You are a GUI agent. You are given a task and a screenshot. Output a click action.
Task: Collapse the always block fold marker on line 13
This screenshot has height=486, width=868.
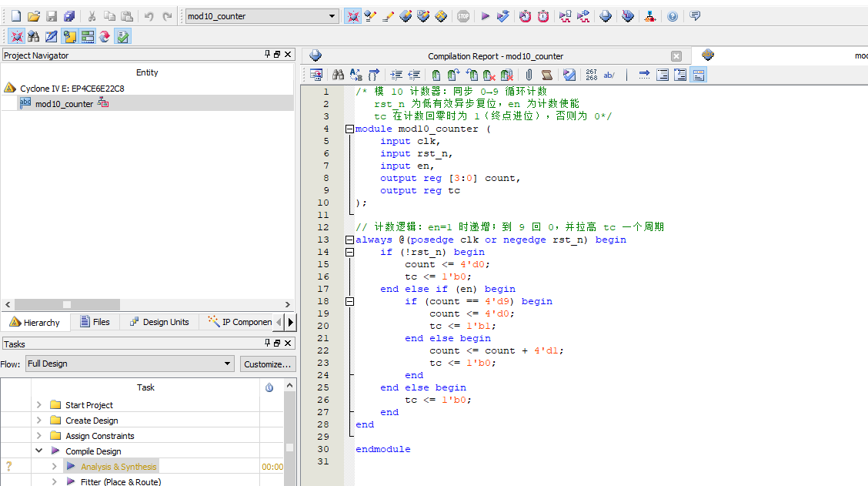pos(349,240)
